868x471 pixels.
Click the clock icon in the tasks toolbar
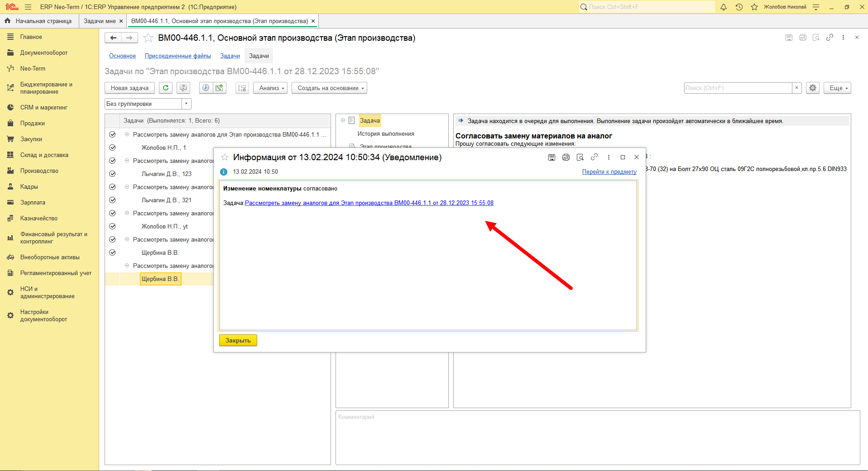pos(206,88)
